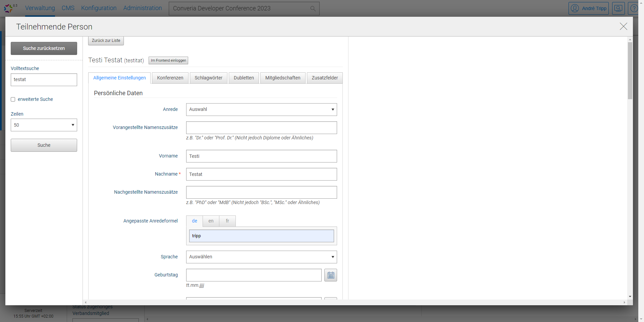Click the André Tripp user profile icon
Viewport: 644px width, 322px height.
[575, 8]
